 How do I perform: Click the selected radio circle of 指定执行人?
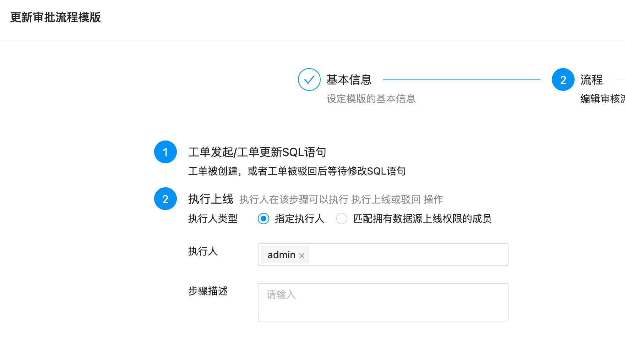263,219
